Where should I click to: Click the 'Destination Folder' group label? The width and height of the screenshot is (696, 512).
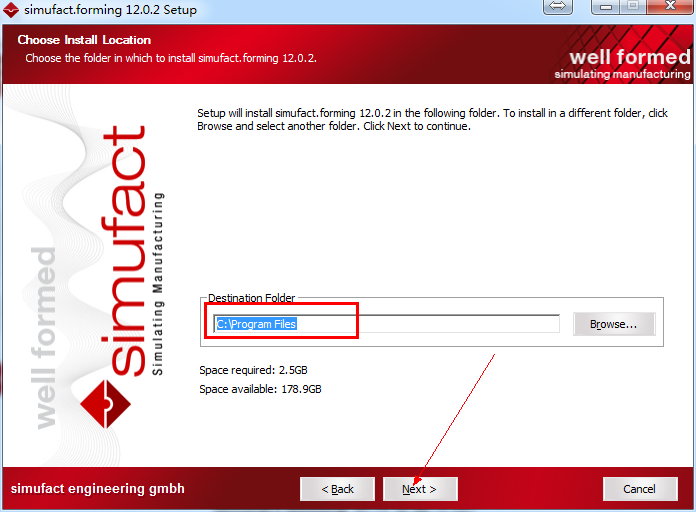[251, 298]
